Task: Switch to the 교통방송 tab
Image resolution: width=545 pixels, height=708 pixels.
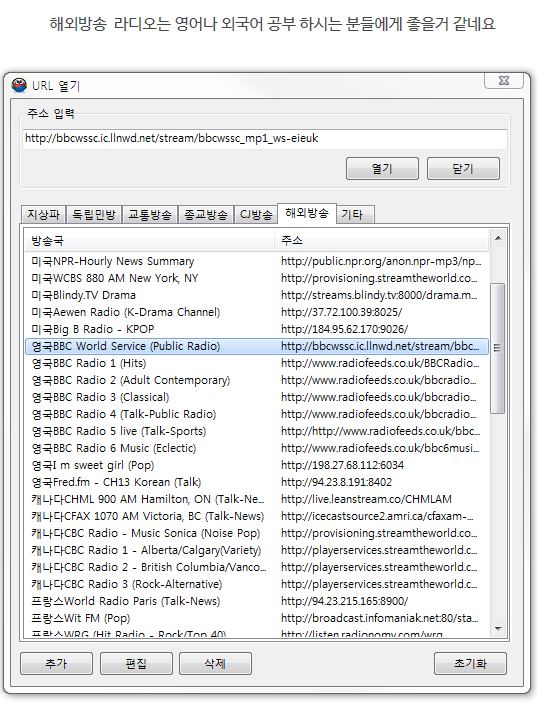Action: pyautogui.click(x=150, y=214)
